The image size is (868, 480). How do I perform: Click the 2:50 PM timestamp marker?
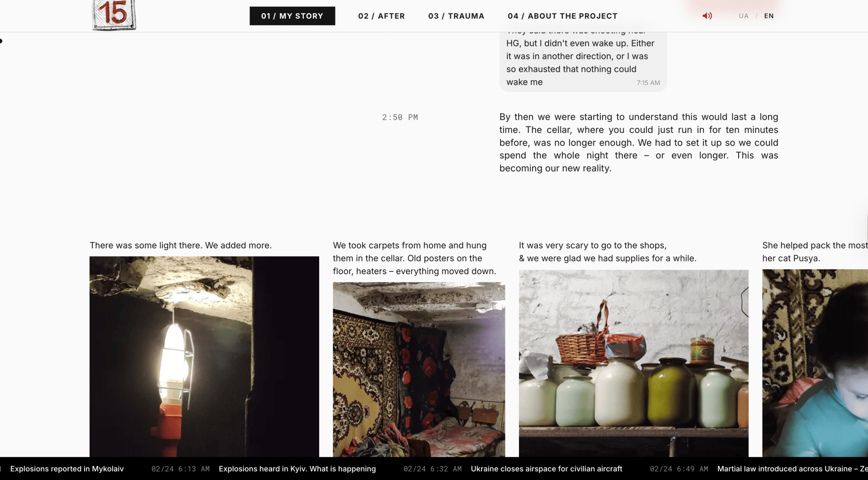[x=400, y=117]
